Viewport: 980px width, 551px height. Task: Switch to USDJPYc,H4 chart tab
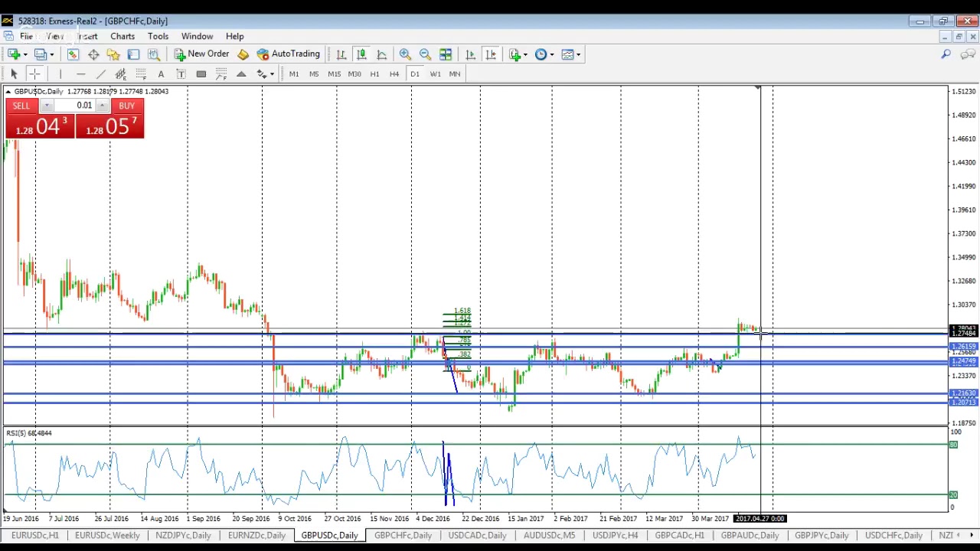tap(615, 536)
